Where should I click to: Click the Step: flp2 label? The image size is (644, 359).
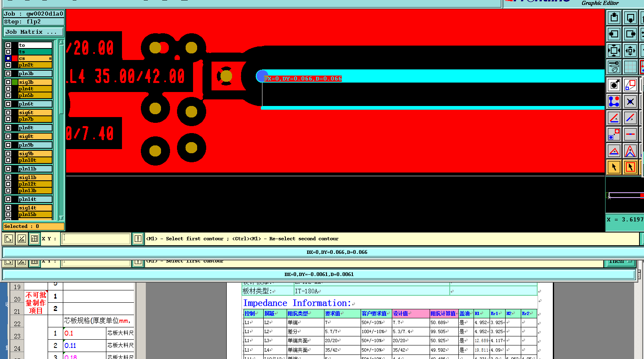[x=34, y=21]
